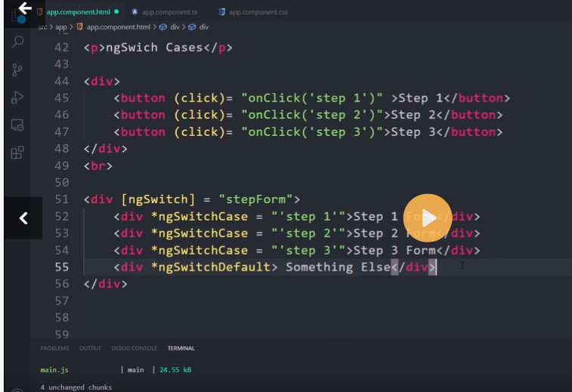
Task: Open the DEBUG CONSOLE panel tab
Action: pyautogui.click(x=134, y=348)
